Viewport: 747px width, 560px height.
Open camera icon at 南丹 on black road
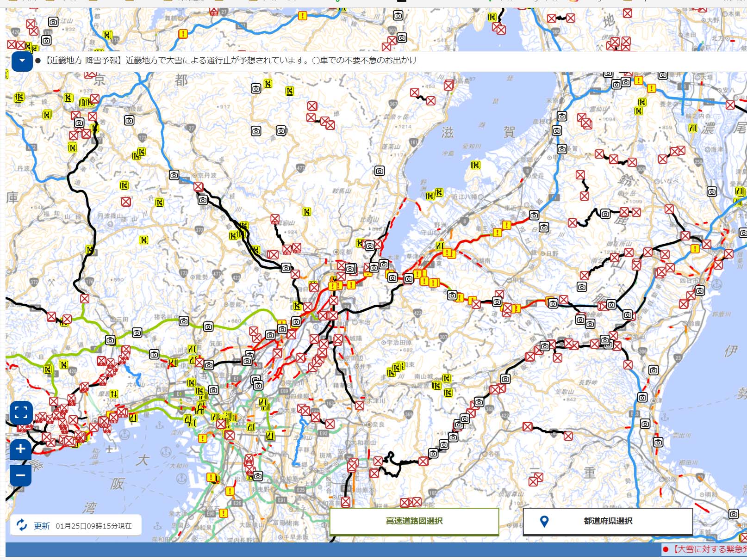pos(203,200)
